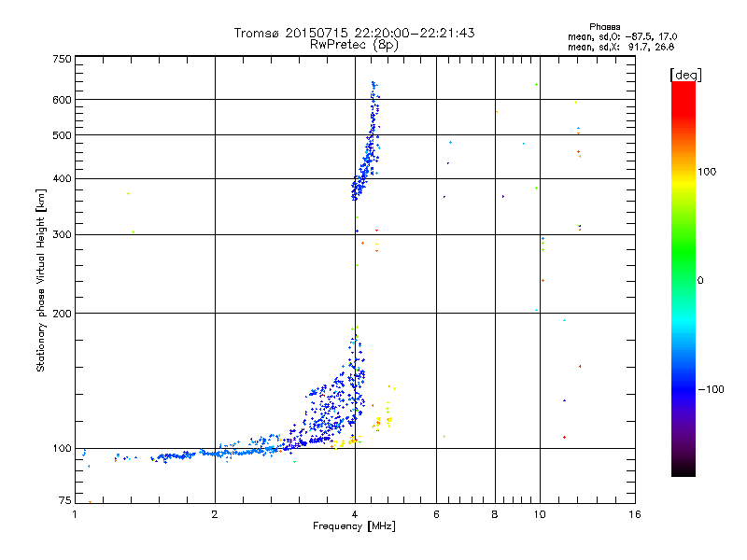Click the phase colorbar gradient
747x560 pixels.
click(684, 279)
